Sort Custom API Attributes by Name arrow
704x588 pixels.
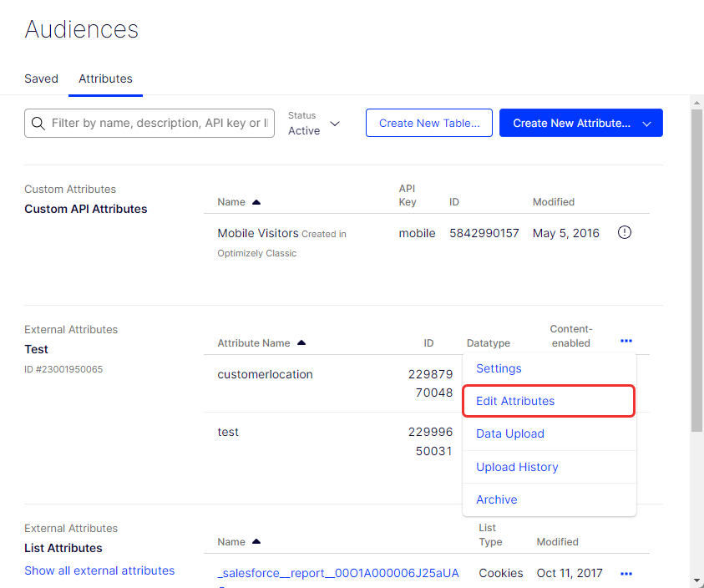pos(256,202)
